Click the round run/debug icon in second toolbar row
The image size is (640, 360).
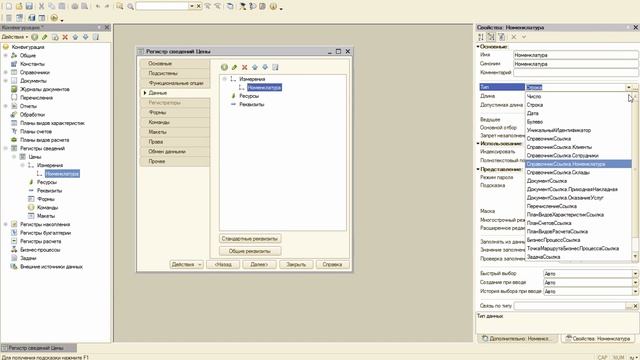click(x=54, y=18)
